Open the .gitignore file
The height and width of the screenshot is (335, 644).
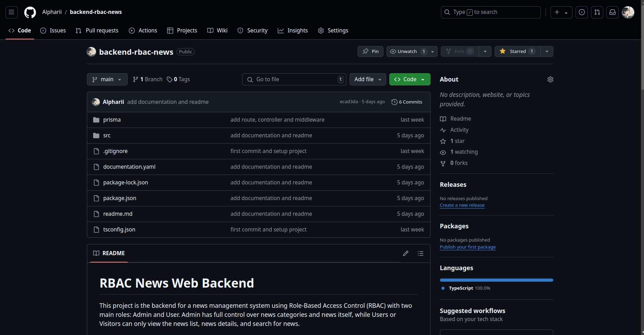115,151
